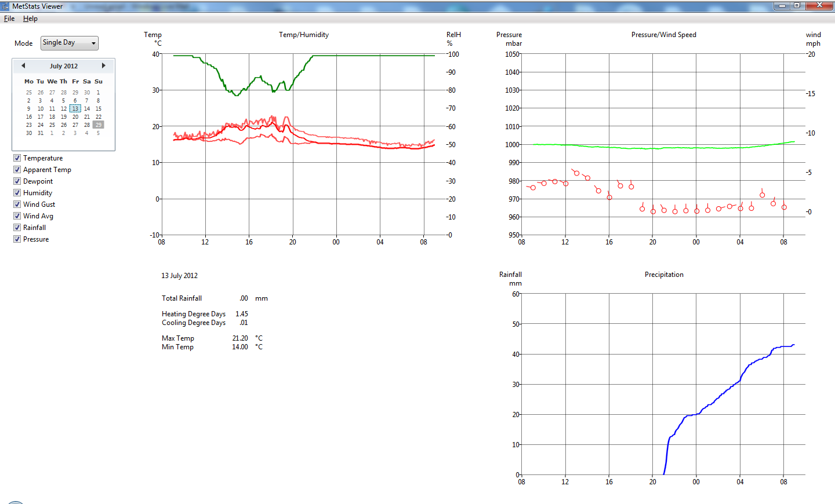Minimize the MetStats Viewer window
The image size is (835, 504).
(782, 6)
